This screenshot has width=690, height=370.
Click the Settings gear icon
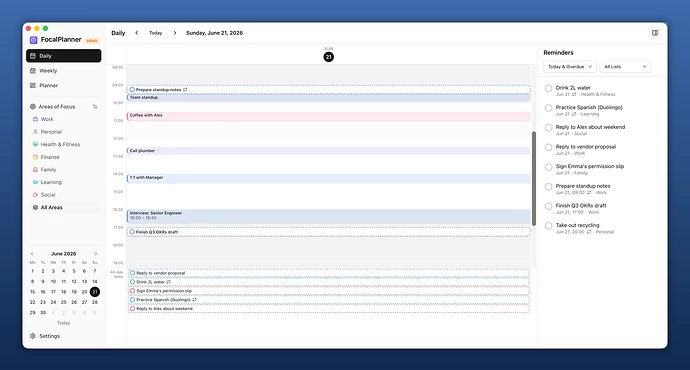coord(33,336)
